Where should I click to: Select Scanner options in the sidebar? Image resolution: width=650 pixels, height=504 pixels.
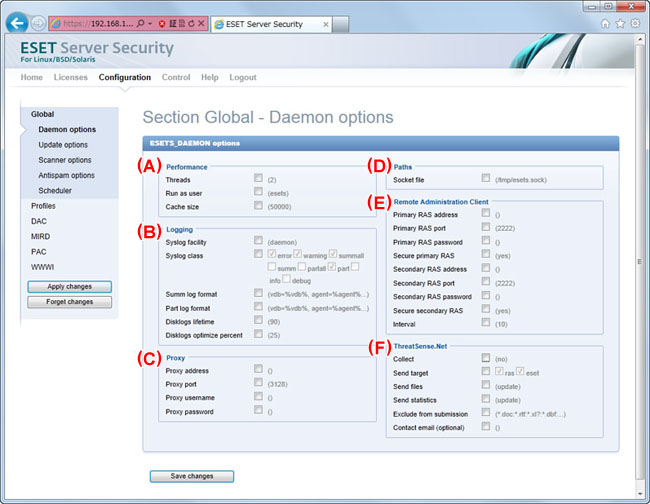[x=65, y=160]
